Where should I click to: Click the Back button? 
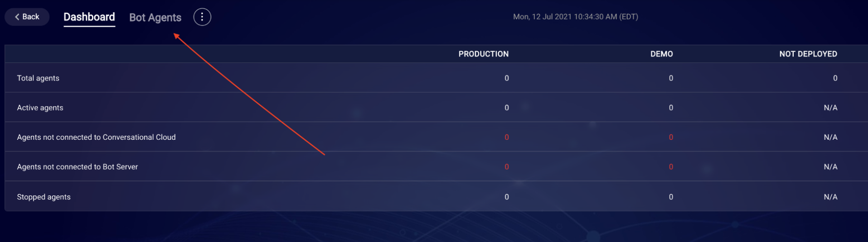tap(27, 17)
